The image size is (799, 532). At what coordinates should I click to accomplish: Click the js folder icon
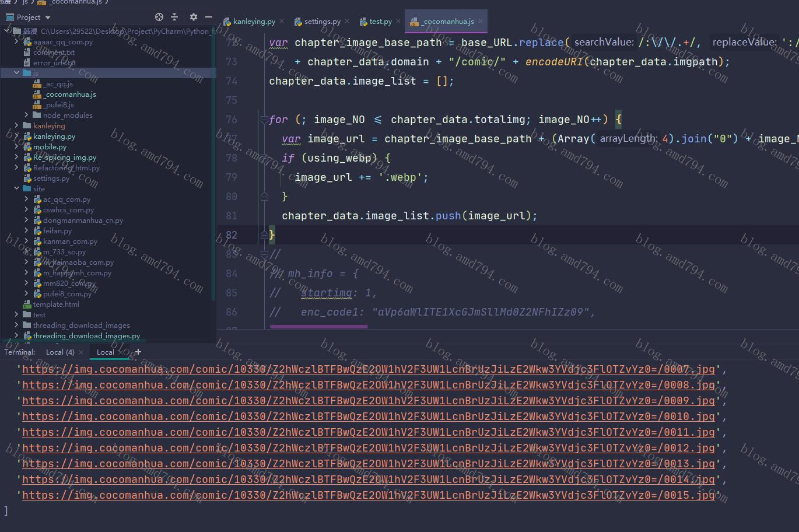(27, 73)
